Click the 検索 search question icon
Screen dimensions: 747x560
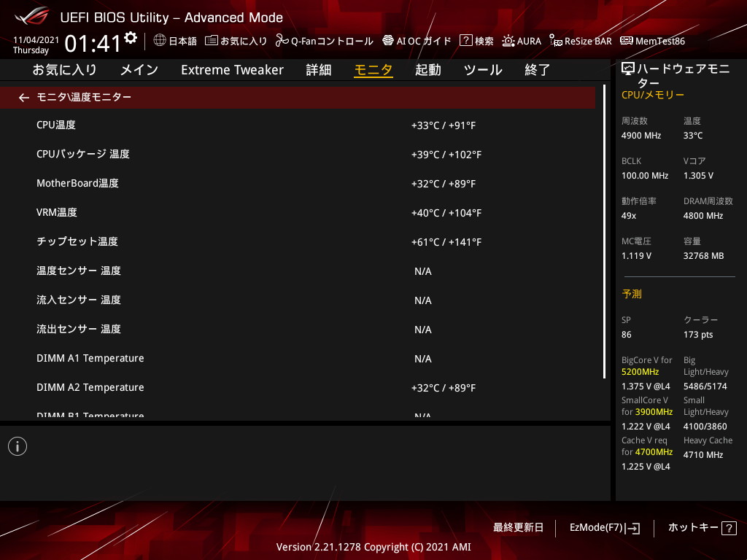click(465, 41)
